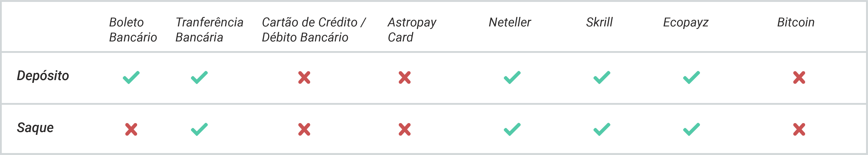The height and width of the screenshot is (155, 868).
Task: Click red X under Cartão de Crédito Saque
Action: [x=304, y=129]
